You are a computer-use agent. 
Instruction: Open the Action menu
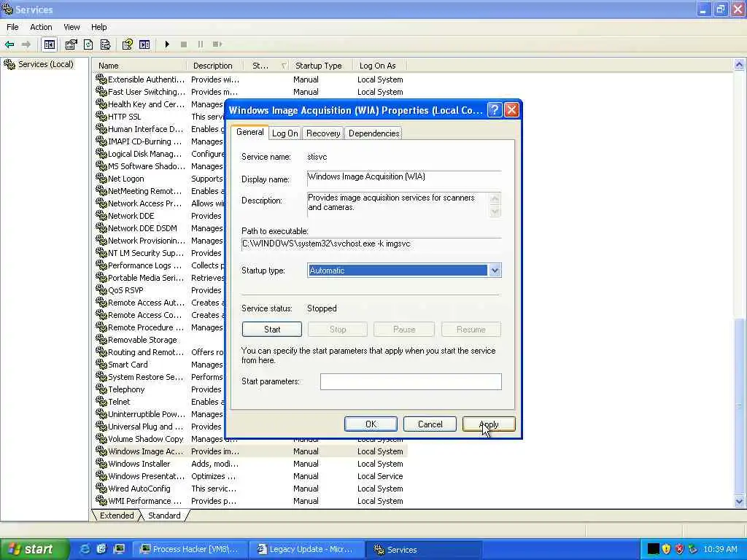41,27
